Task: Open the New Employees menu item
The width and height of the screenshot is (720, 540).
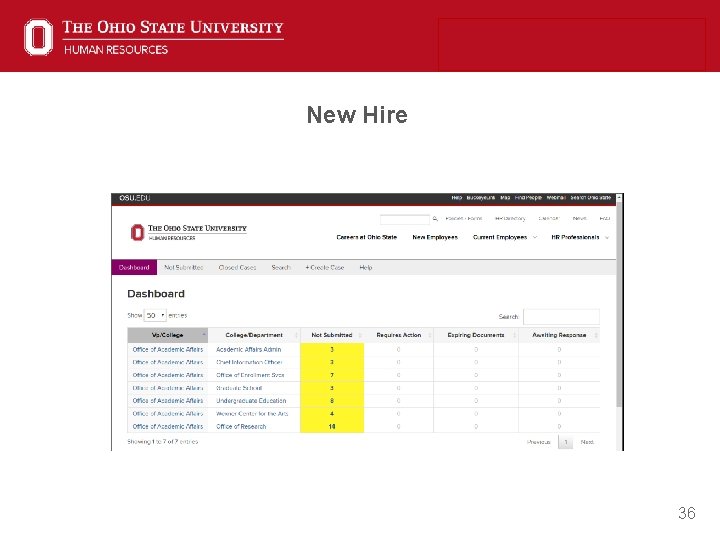Action: (435, 237)
